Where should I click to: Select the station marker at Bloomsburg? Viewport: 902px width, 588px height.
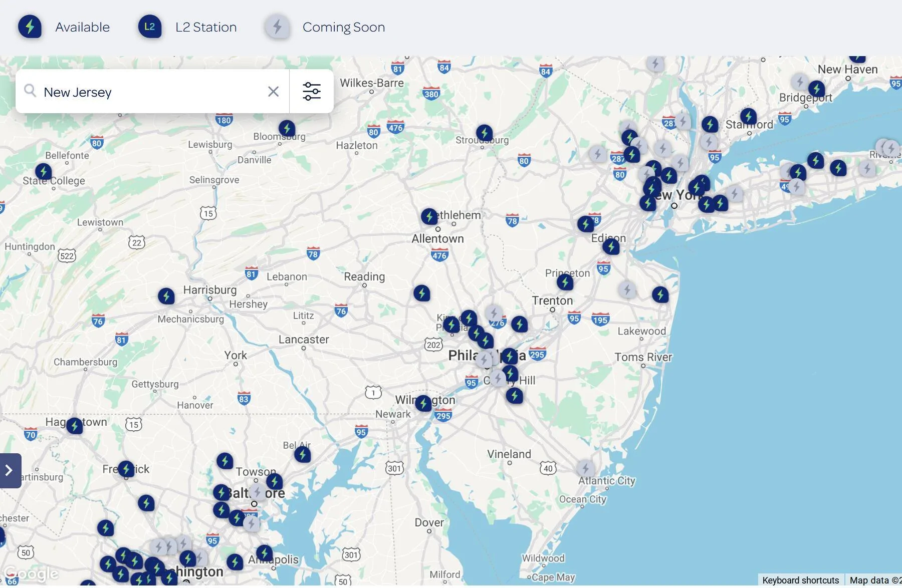coord(287,129)
